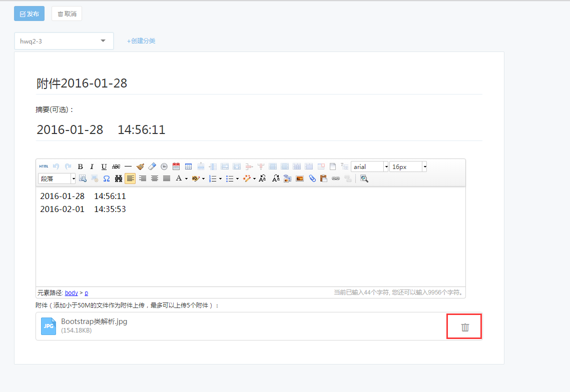Apply italic formatting
The height and width of the screenshot is (392, 570).
[92, 166]
